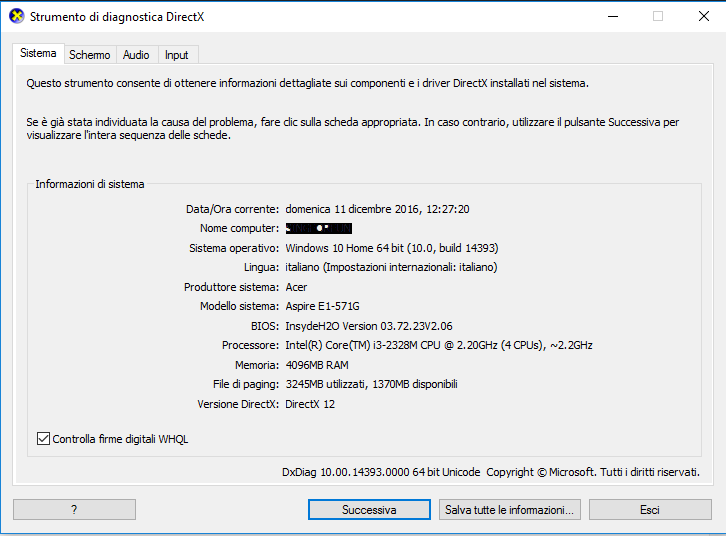The image size is (726, 536).
Task: Click the File di paging value
Action: pos(371,384)
